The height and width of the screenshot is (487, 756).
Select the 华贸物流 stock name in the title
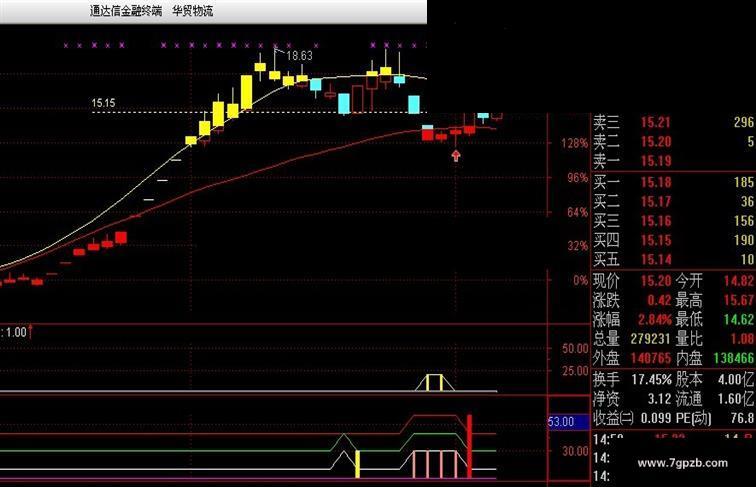coord(192,11)
